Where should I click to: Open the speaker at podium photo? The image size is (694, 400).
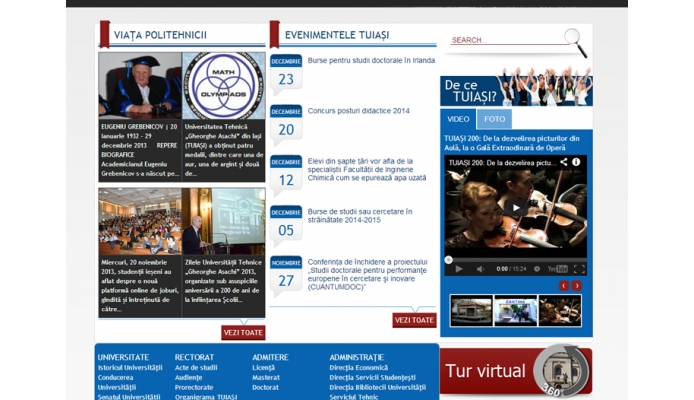click(x=224, y=221)
